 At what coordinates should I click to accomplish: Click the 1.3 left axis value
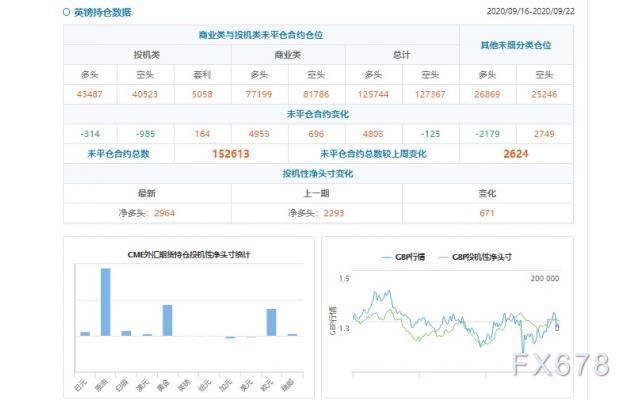344,328
